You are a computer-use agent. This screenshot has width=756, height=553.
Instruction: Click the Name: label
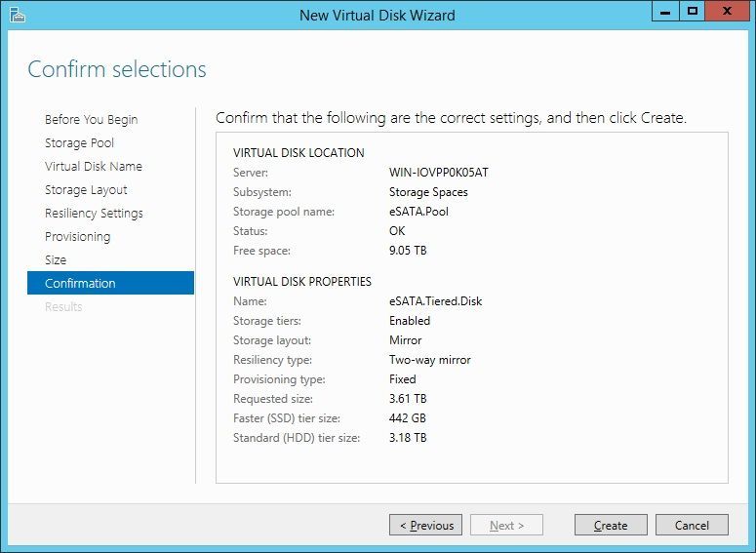(250, 301)
